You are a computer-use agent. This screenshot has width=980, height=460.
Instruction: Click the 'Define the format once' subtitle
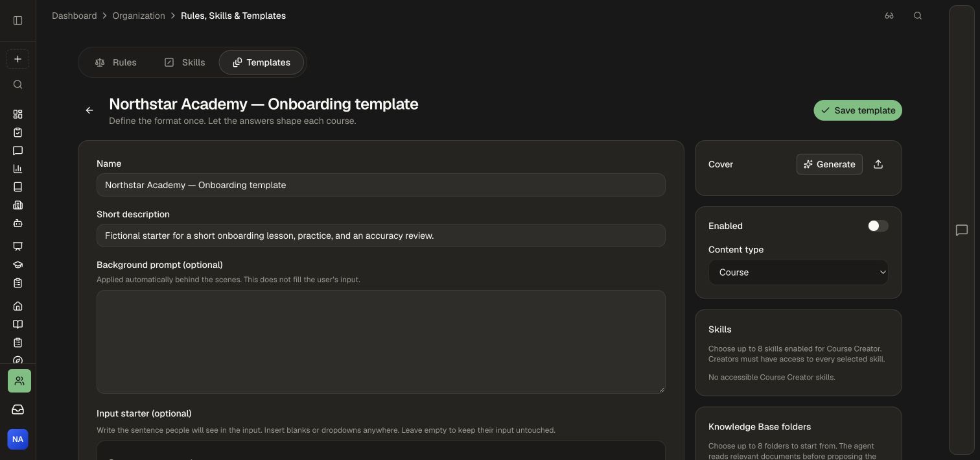[x=233, y=121]
